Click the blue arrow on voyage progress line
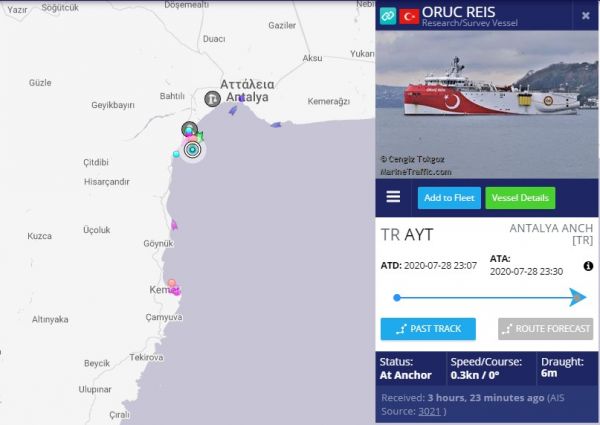 (x=577, y=297)
